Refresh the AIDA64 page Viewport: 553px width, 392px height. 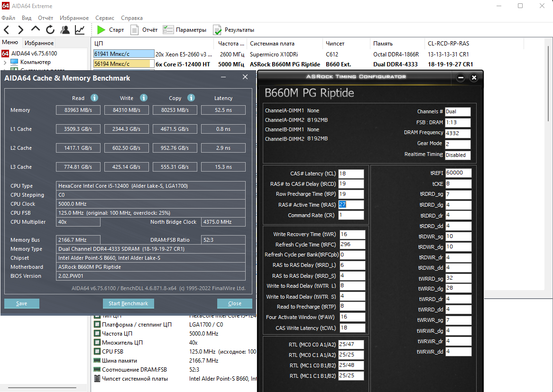50,30
